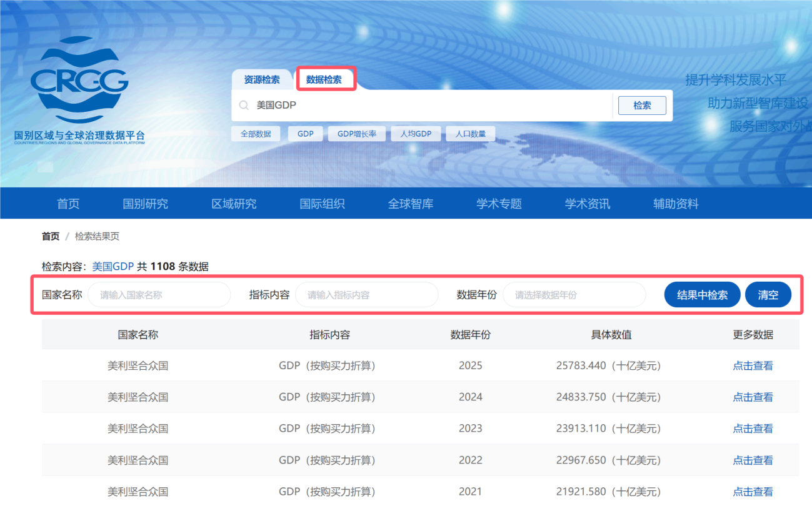Select the 数据检索 tab
The height and width of the screenshot is (506, 812).
click(x=324, y=80)
